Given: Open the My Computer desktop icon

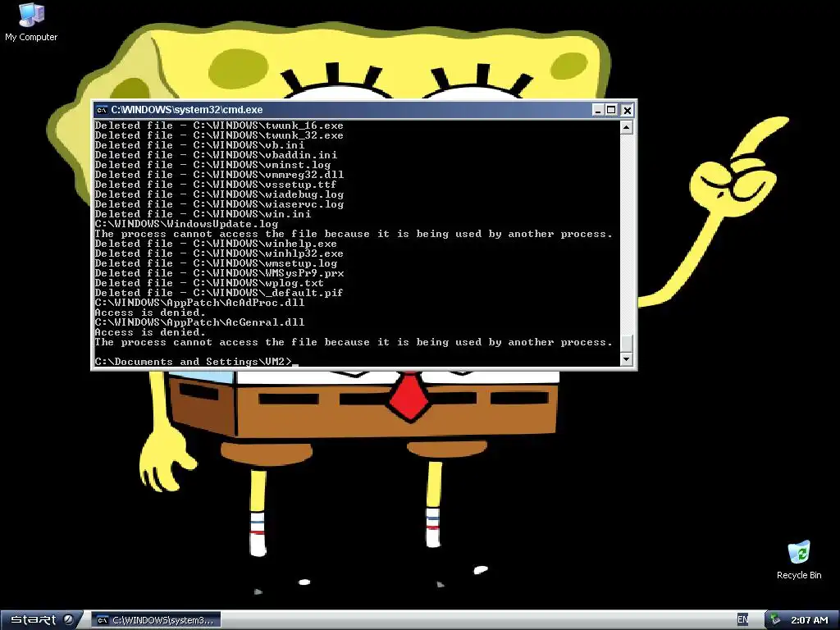Looking at the screenshot, I should click(x=31, y=22).
